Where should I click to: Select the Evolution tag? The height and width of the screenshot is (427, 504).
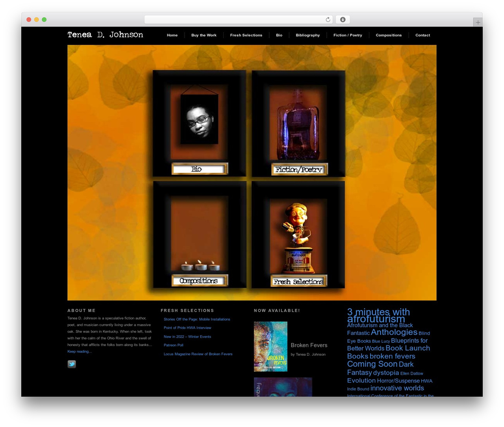pos(361,381)
